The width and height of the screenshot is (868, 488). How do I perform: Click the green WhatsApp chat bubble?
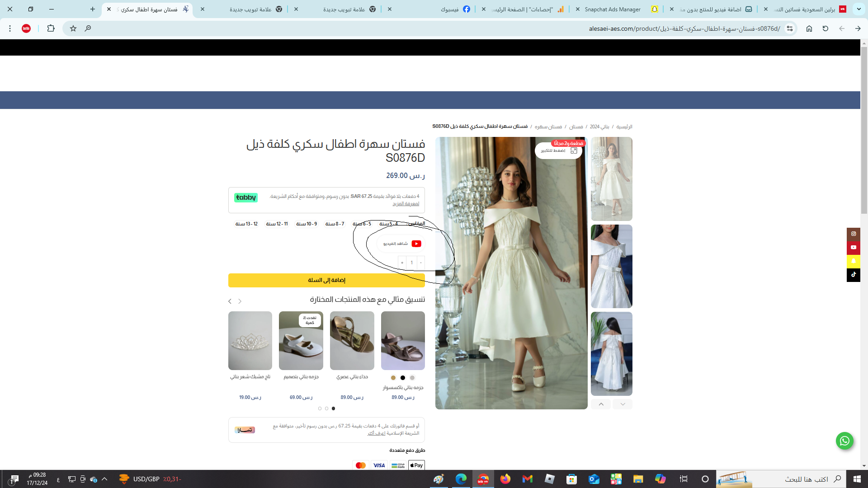[844, 441]
